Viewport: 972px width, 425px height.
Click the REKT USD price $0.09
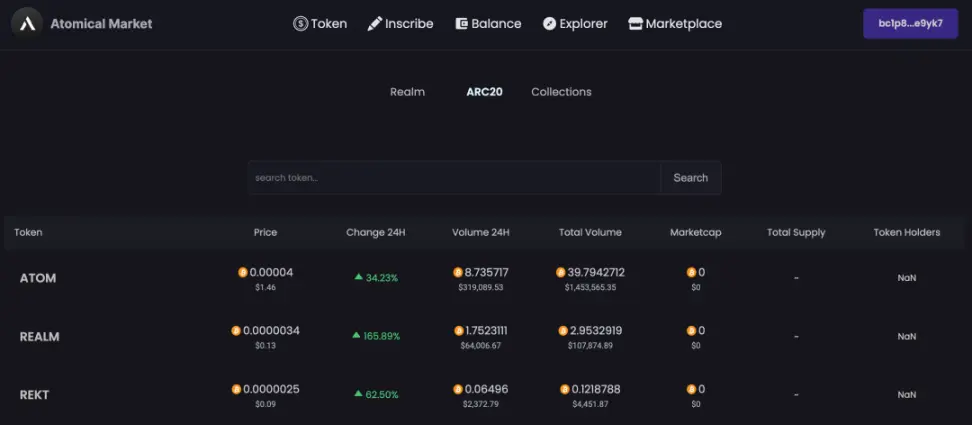tap(265, 404)
